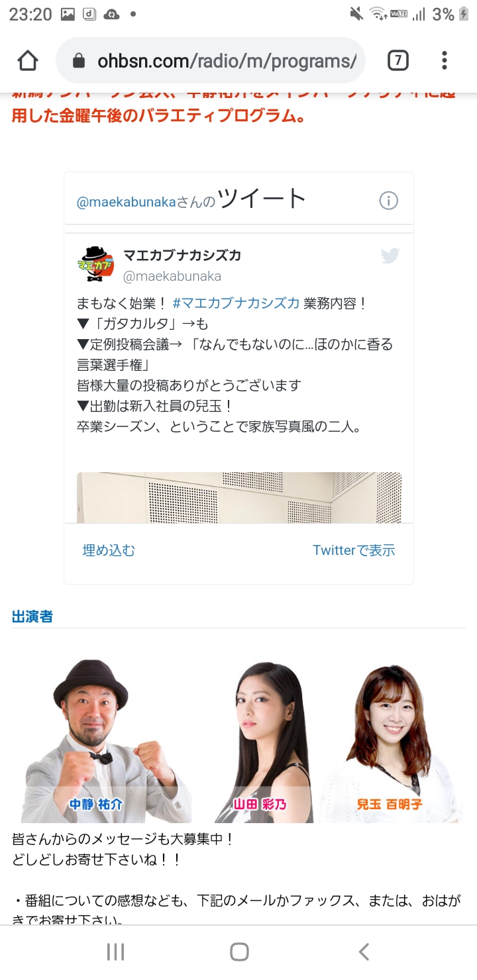Viewport: 477px width, 980px height.
Task: Click the 埋め込む embed link
Action: point(109,550)
